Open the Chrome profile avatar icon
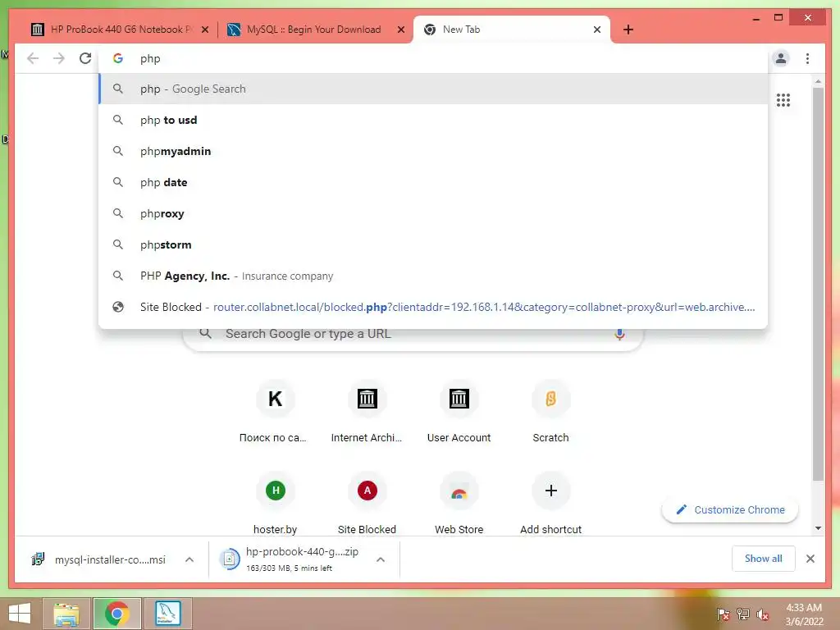Image resolution: width=840 pixels, height=630 pixels. [781, 58]
